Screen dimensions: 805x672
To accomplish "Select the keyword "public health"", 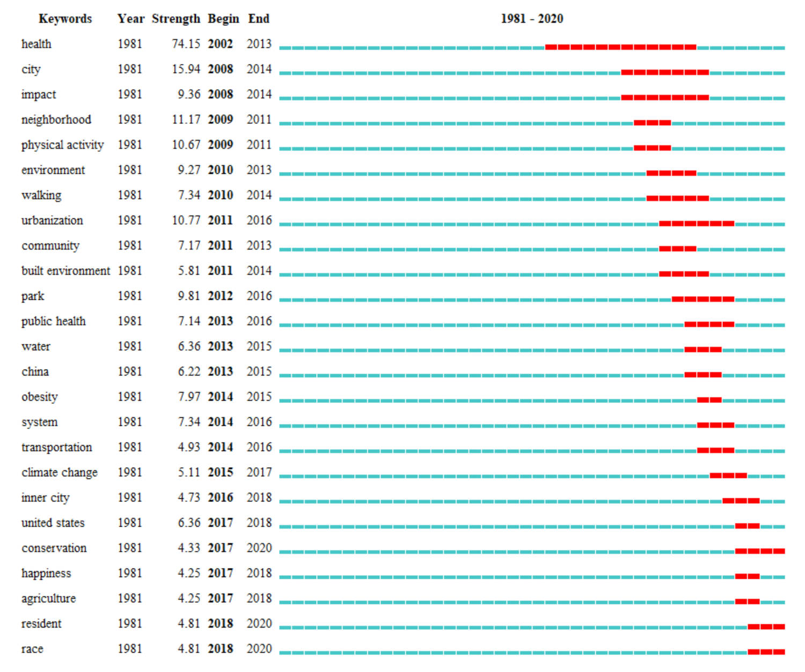I will (54, 321).
